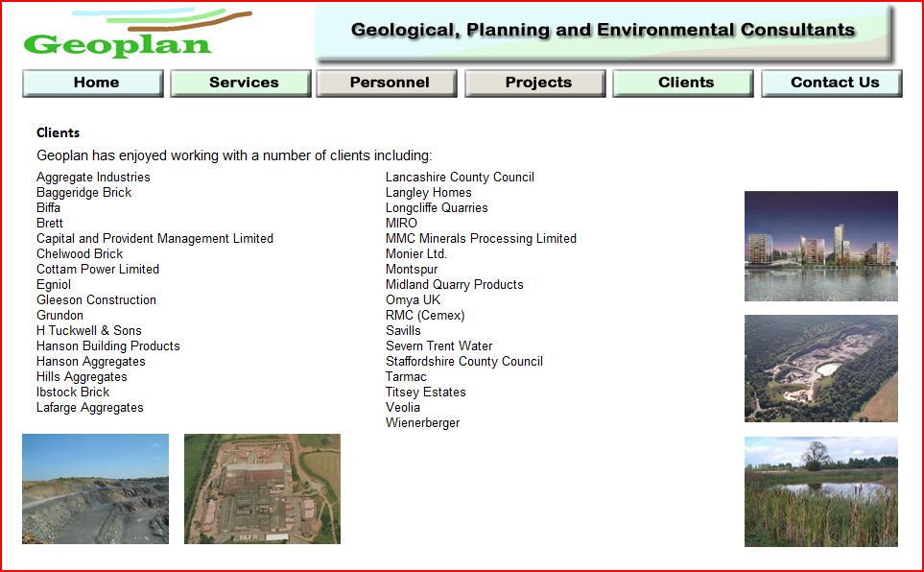Click Hanson Building Products
The width and height of the screenshot is (924, 572).
pyautogui.click(x=107, y=346)
